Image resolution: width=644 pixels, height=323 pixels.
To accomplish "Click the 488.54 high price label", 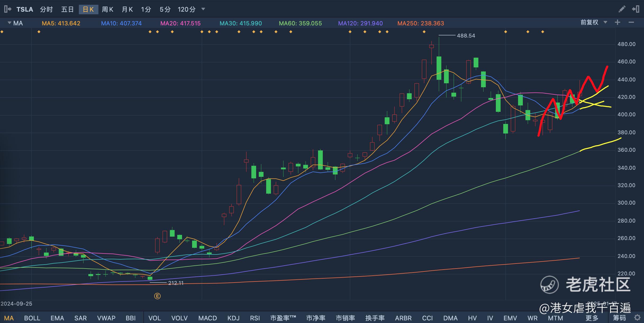I will [x=466, y=36].
